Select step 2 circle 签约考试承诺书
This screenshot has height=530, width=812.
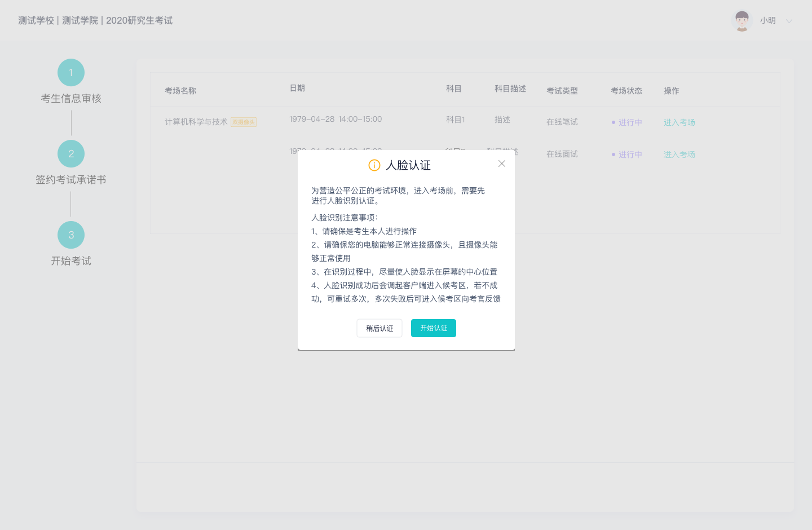71,154
